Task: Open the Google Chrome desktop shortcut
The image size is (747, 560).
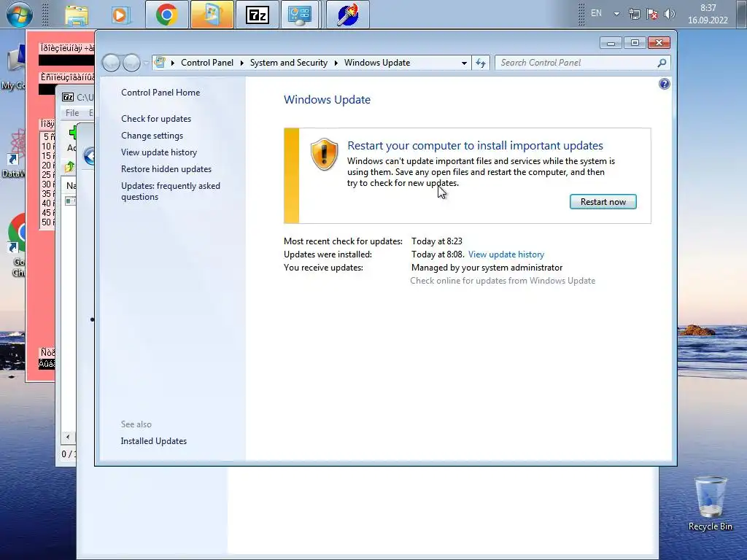Action: pos(17,245)
